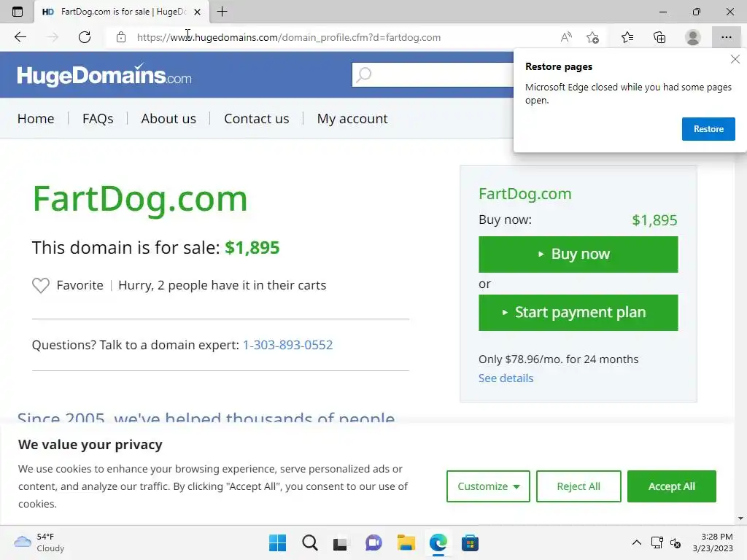Click the FartDog.com sidebar heading
This screenshot has width=747, height=560.
click(x=525, y=194)
